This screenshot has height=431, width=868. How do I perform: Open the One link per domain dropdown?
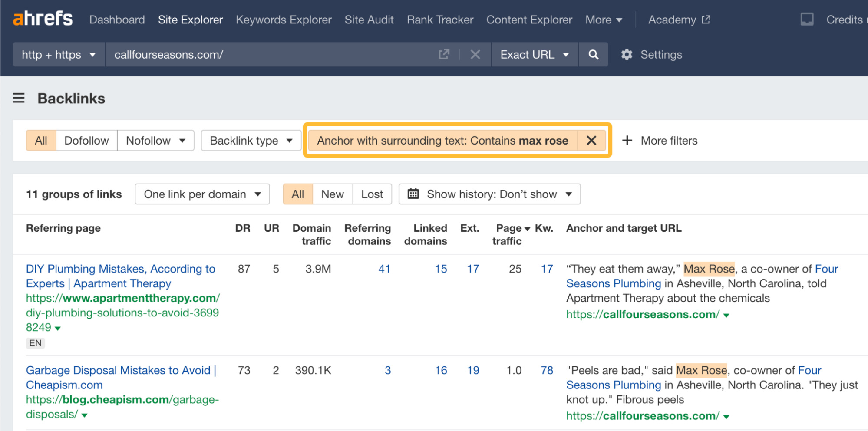[x=201, y=194]
